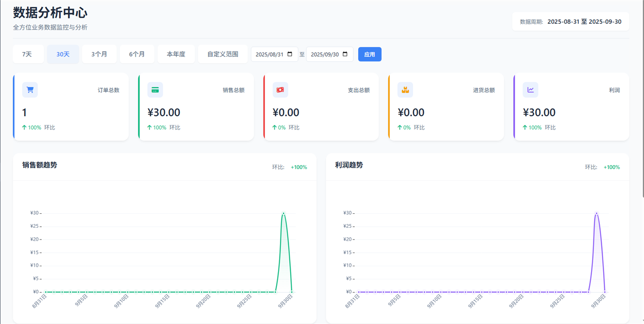Click the green credit card icon on 销售总额 card
The width and height of the screenshot is (644, 324).
pos(155,90)
